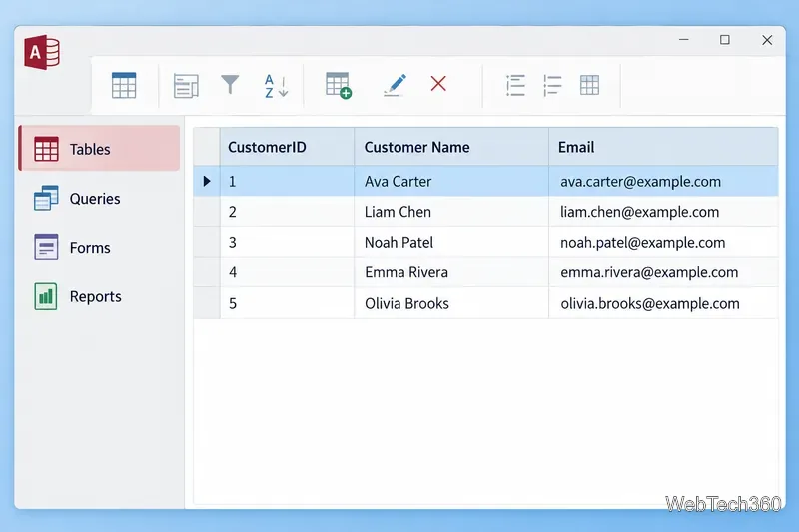Click CustomerID cell with value 2
799x532 pixels.
(287, 212)
